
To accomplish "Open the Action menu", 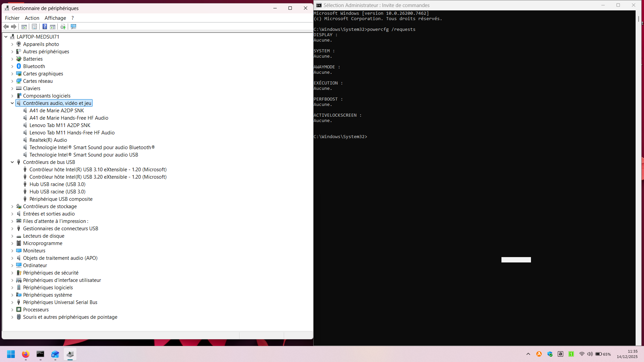I will click(32, 18).
